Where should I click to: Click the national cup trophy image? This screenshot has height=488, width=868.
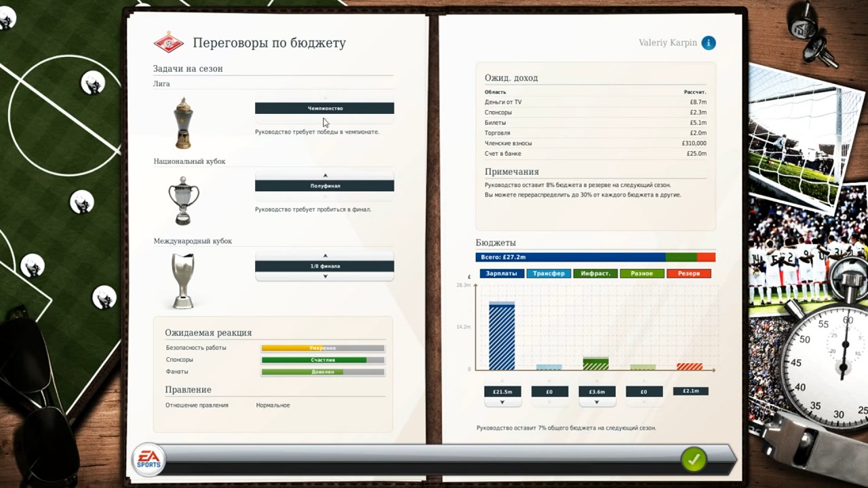[183, 201]
